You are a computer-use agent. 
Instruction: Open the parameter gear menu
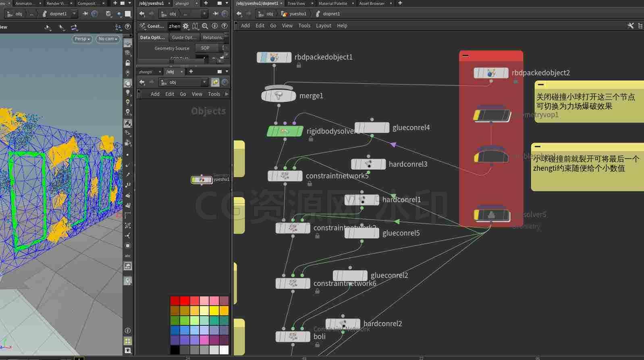pos(186,26)
